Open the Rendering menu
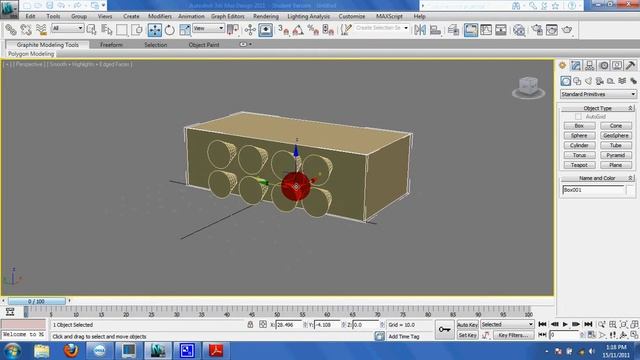Screen dimensions: 640x360 [266, 16]
